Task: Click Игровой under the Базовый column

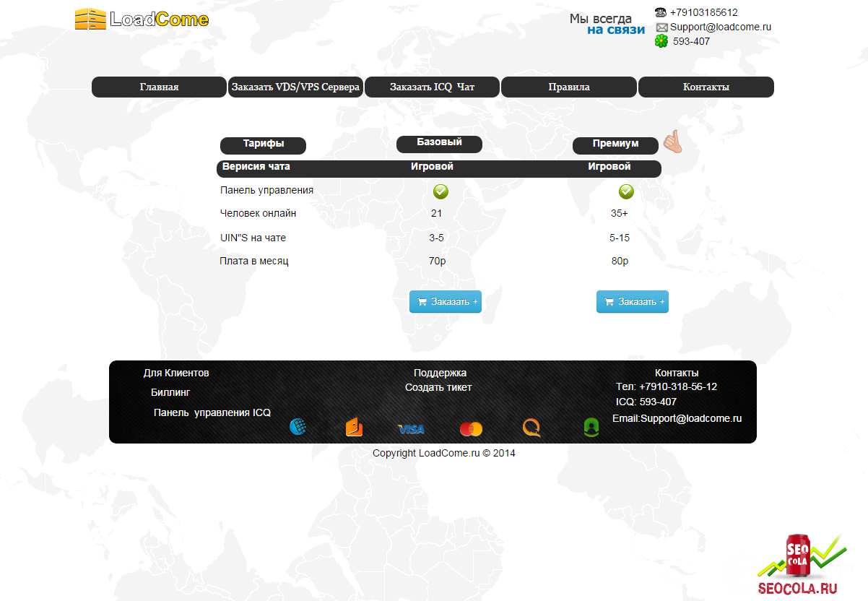Action: (x=433, y=166)
